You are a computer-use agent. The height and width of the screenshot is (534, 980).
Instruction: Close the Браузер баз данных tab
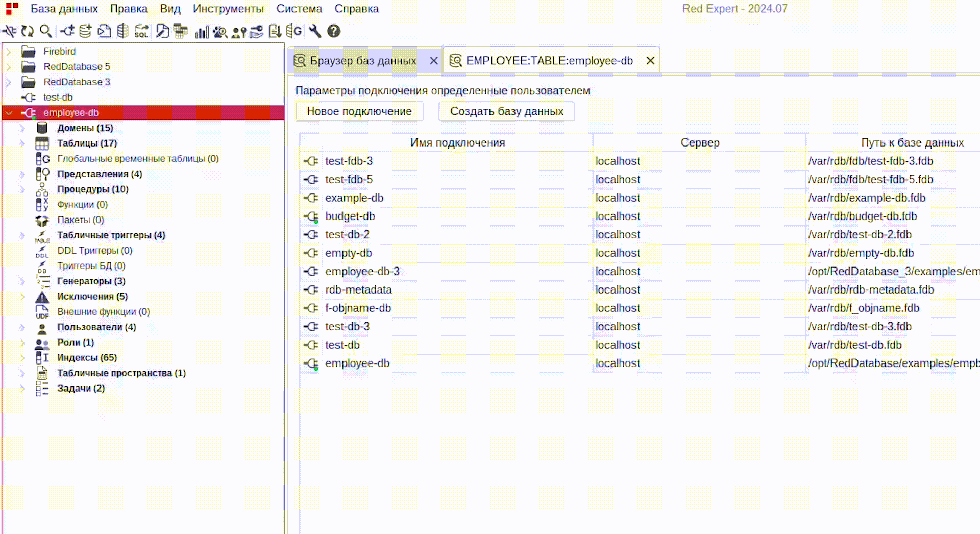(x=434, y=61)
